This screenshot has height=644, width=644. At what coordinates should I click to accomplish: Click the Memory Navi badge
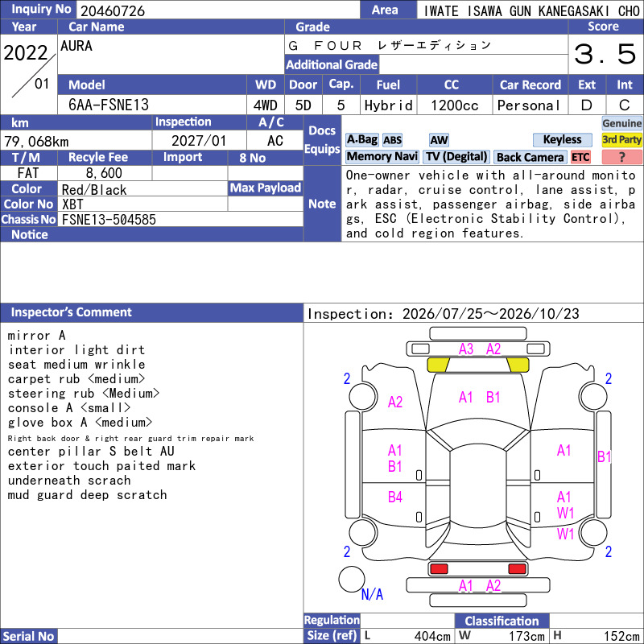pos(382,157)
